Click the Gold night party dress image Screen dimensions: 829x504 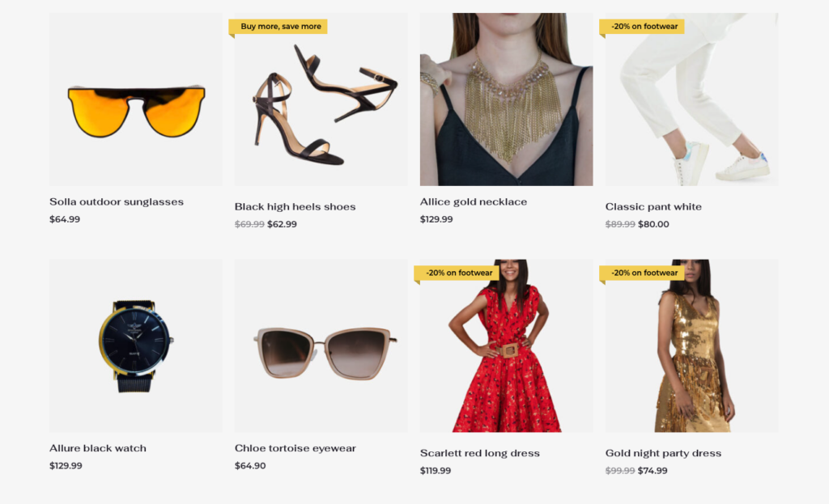tap(691, 346)
